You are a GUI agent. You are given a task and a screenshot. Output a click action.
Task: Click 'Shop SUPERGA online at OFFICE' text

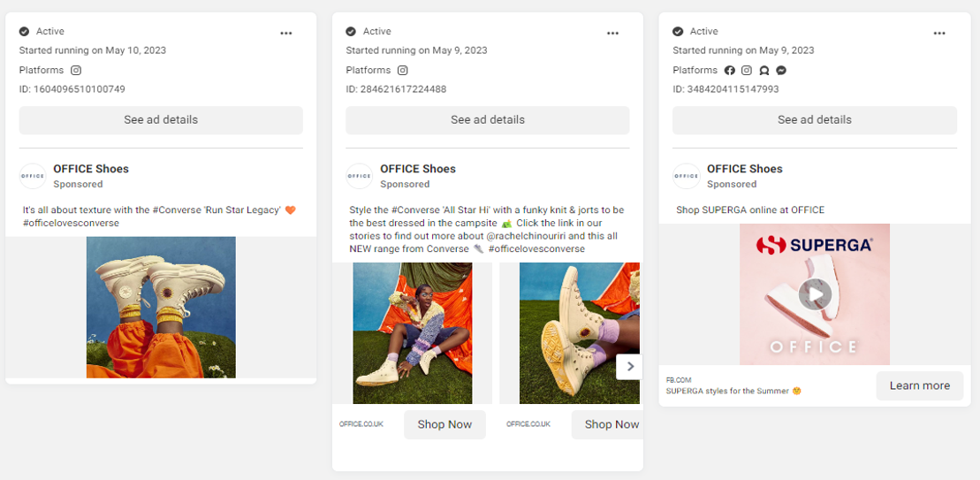pos(750,210)
